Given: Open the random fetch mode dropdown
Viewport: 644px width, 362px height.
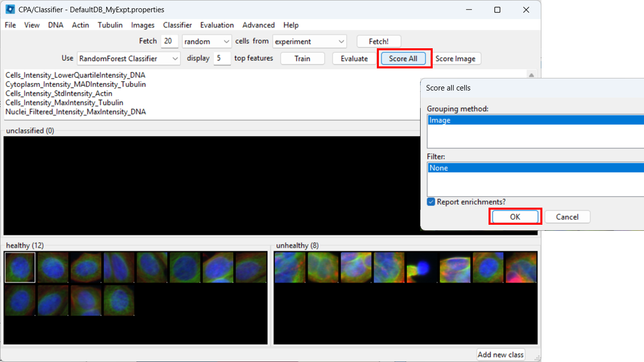Looking at the screenshot, I should [206, 41].
